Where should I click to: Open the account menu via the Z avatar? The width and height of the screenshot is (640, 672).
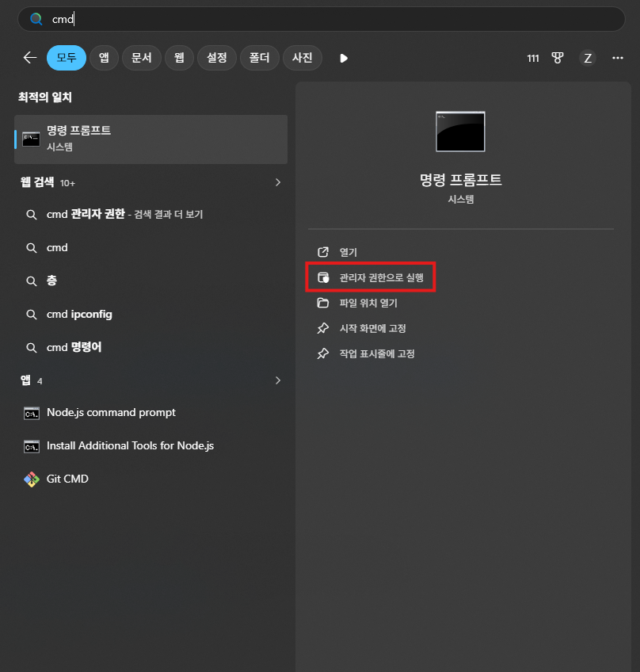click(588, 58)
